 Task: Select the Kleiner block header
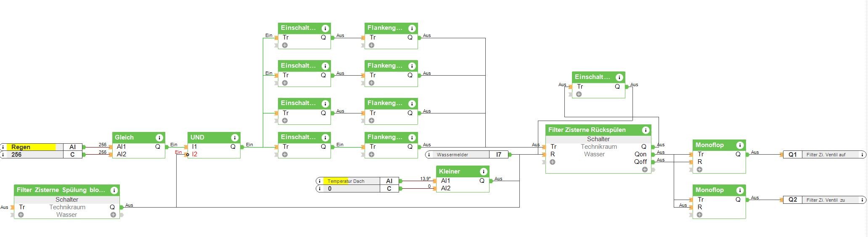tap(463, 171)
